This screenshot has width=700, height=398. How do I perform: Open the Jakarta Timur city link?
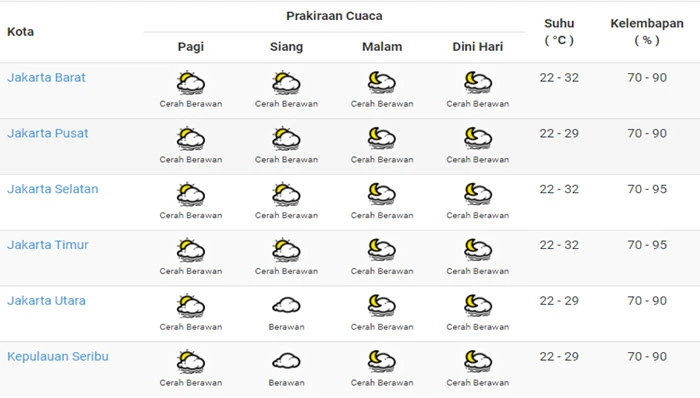click(x=48, y=245)
